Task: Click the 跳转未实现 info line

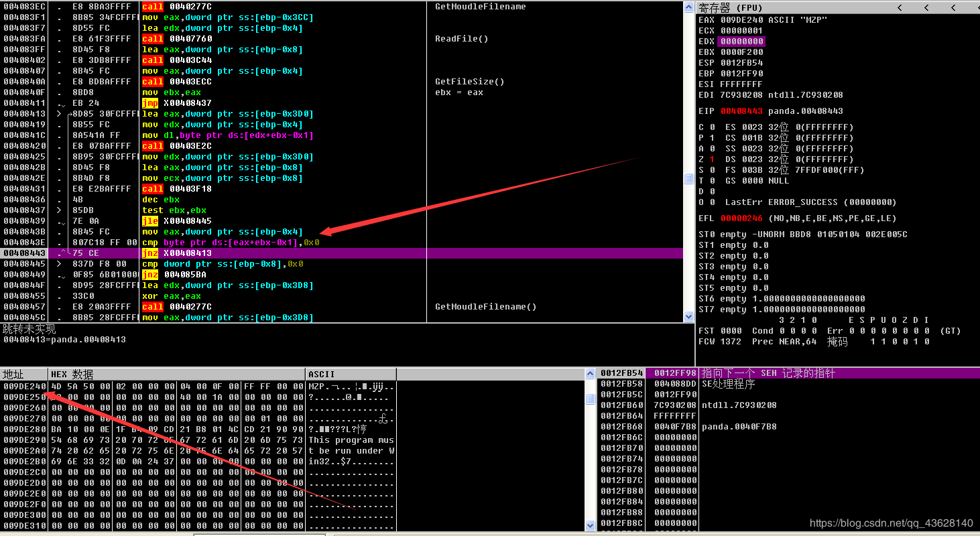Action: 29,329
